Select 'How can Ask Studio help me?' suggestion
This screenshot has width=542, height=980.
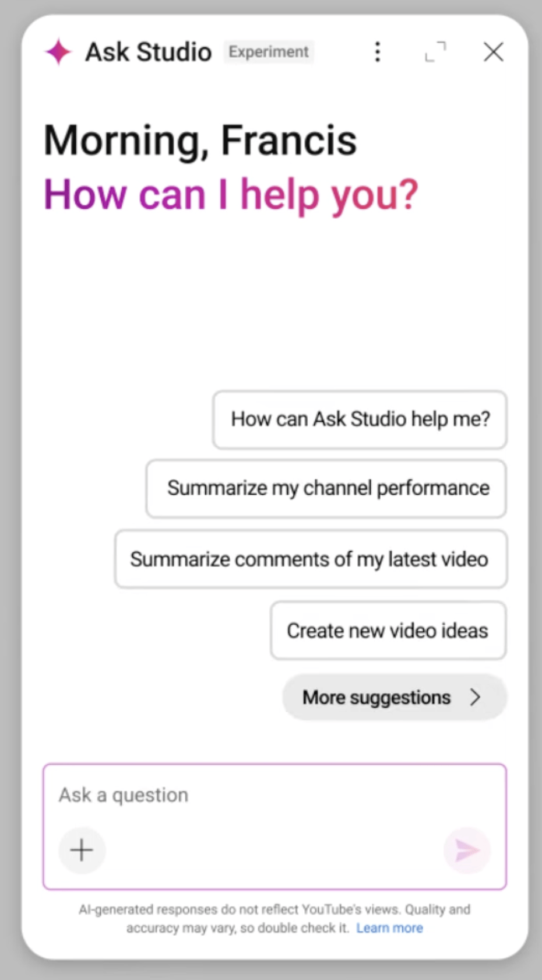[360, 419]
